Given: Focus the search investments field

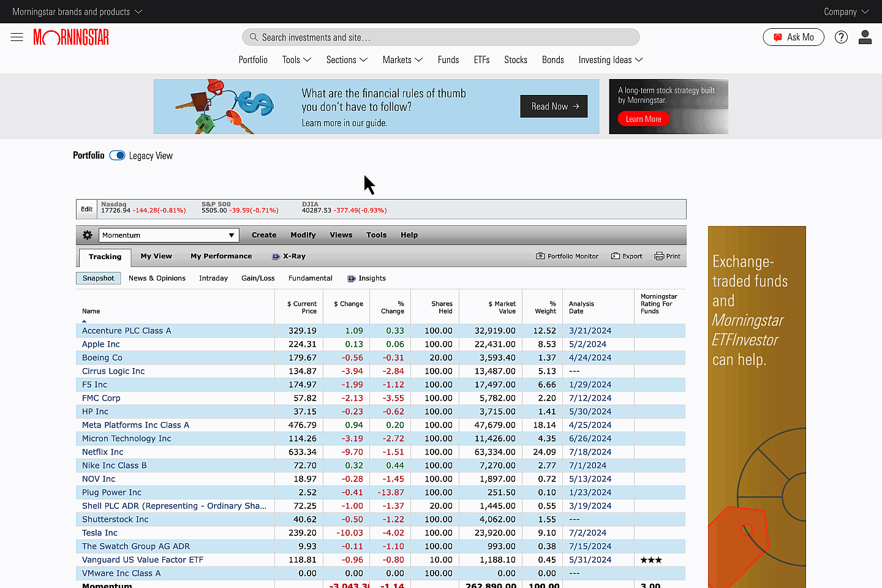Looking at the screenshot, I should point(441,37).
